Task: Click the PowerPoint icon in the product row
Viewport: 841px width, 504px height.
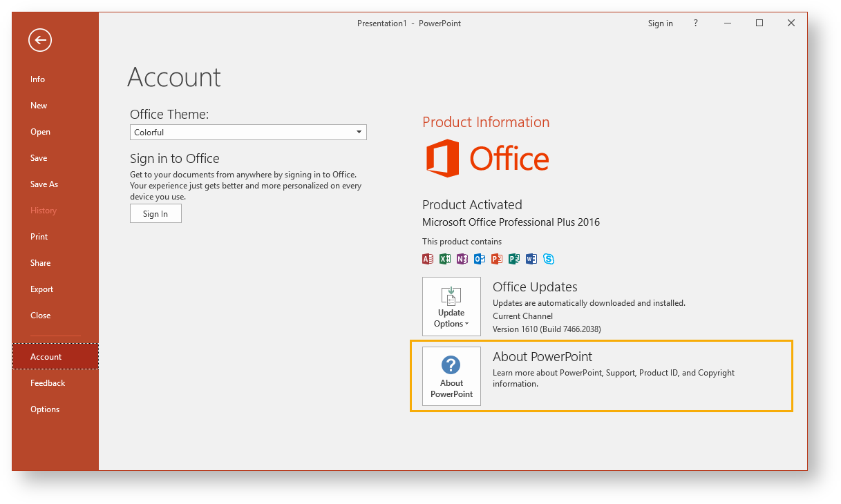Action: coord(496,259)
